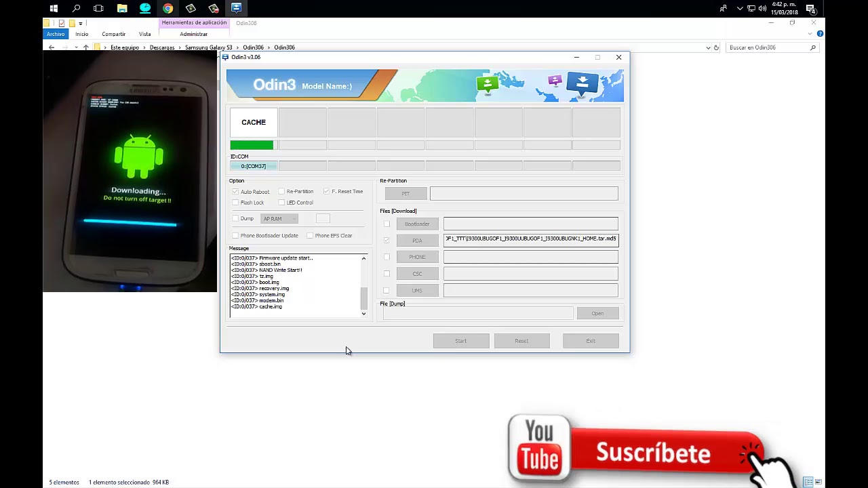Toggle the Auto Reboot checkbox
Screen dimensions: 868x488
pyautogui.click(x=235, y=192)
